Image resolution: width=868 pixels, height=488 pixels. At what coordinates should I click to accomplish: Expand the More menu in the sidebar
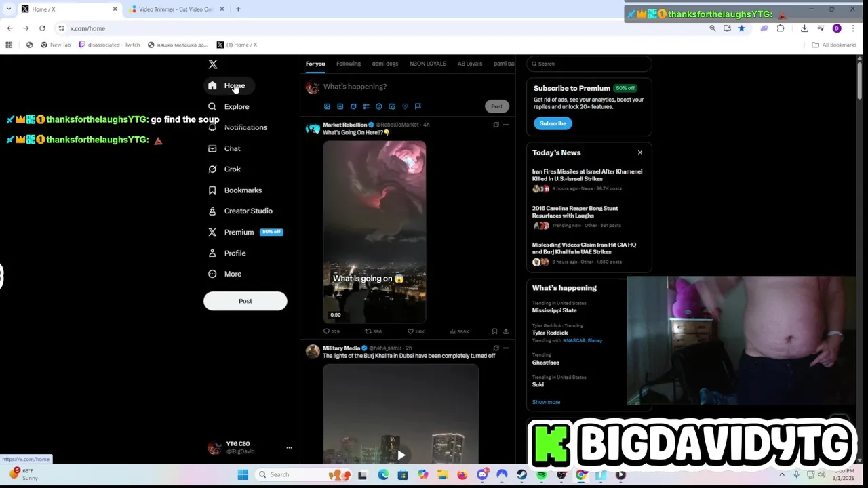pyautogui.click(x=224, y=274)
